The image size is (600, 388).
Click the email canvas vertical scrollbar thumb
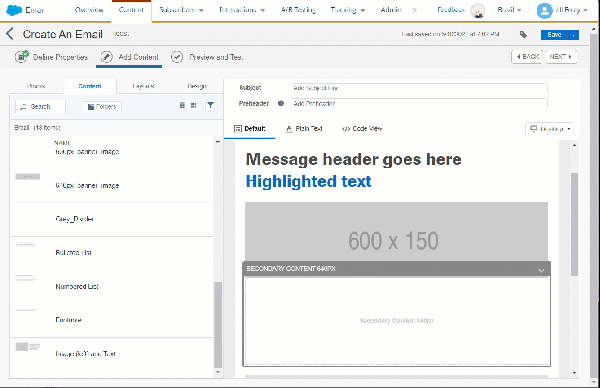click(574, 224)
